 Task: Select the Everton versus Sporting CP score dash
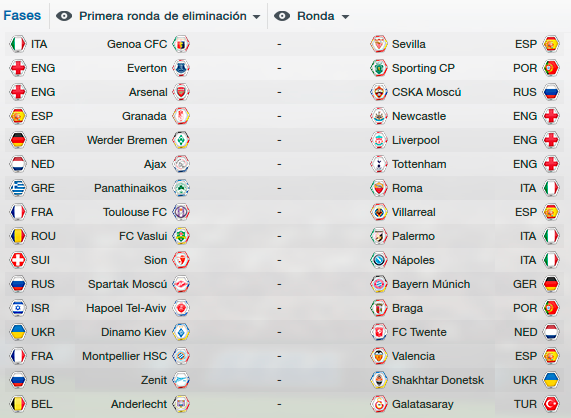coord(279,68)
